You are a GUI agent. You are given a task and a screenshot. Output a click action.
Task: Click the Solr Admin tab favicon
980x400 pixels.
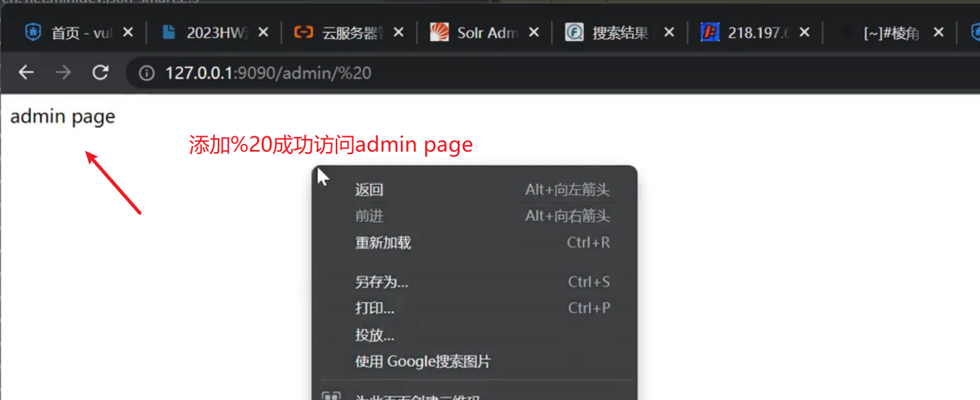(x=439, y=33)
